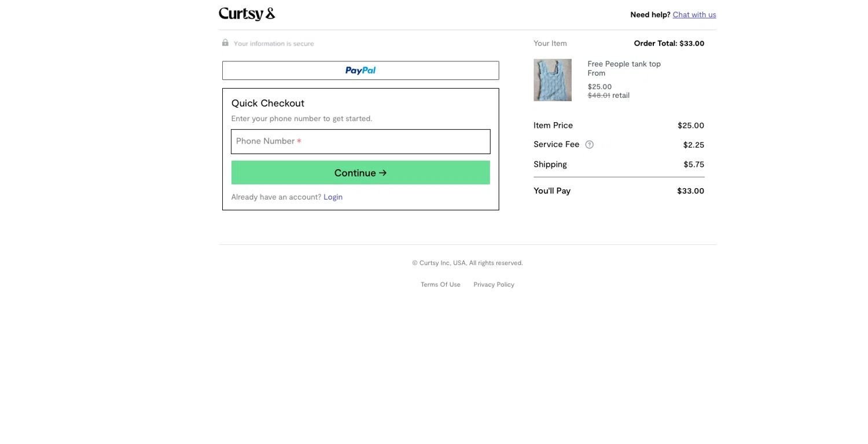Open the Privacy Policy link
Image resolution: width=868 pixels, height=444 pixels.
click(x=494, y=284)
